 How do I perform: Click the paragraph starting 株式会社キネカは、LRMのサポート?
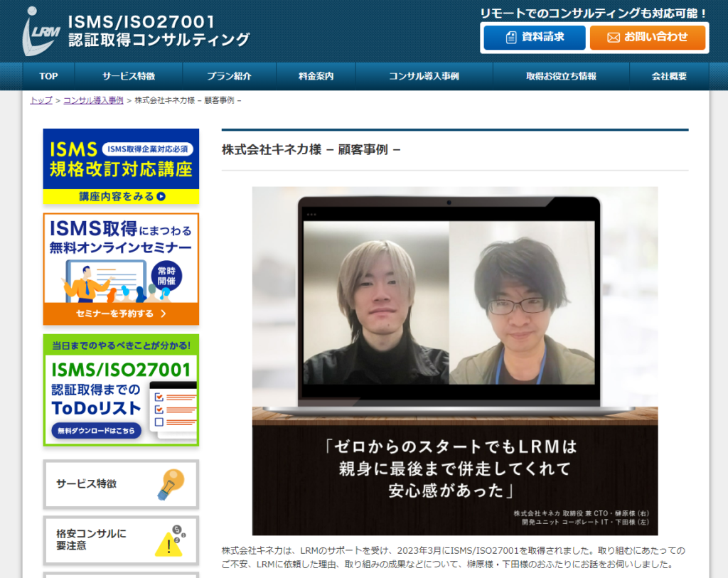(453, 557)
